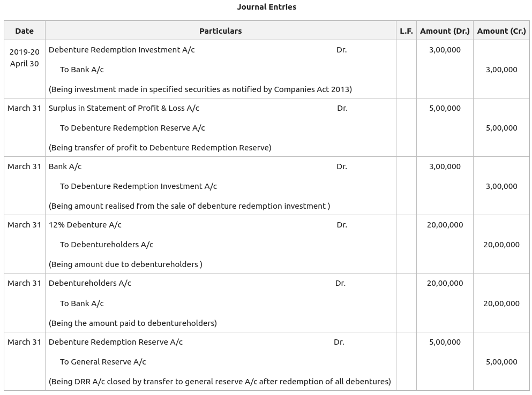Click the To General Reserve A/c line
Viewport: 532px width, 395px height.
tap(103, 362)
